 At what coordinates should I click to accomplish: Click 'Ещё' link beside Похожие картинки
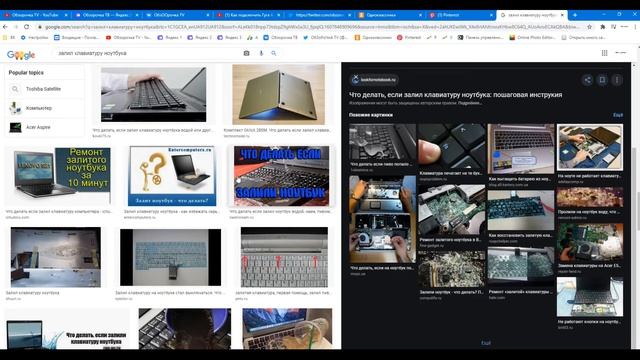(x=618, y=115)
